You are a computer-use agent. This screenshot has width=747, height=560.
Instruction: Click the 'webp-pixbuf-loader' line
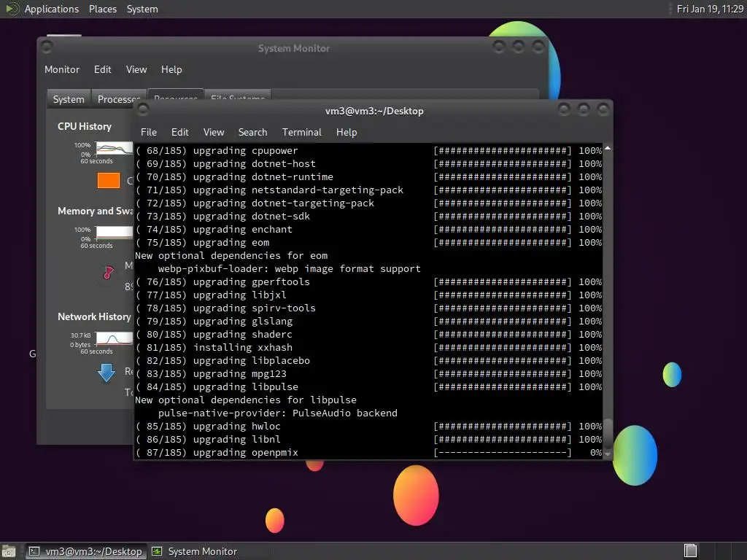pyautogui.click(x=289, y=269)
